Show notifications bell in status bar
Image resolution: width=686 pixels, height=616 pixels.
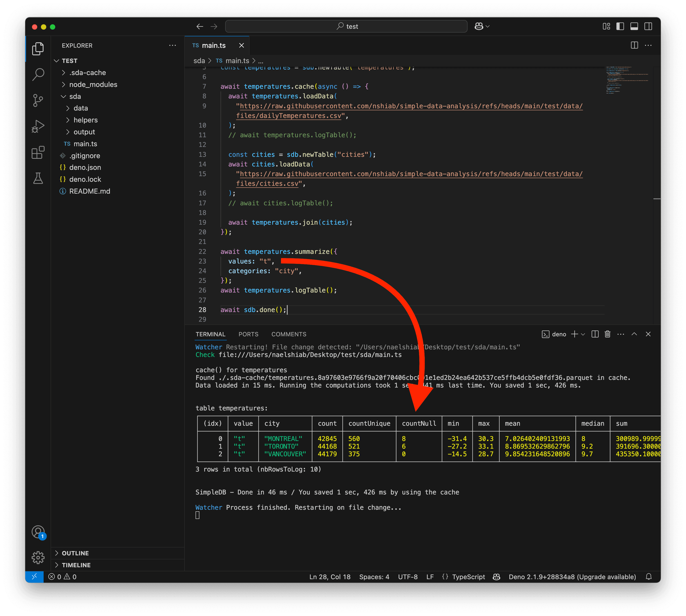pos(649,577)
